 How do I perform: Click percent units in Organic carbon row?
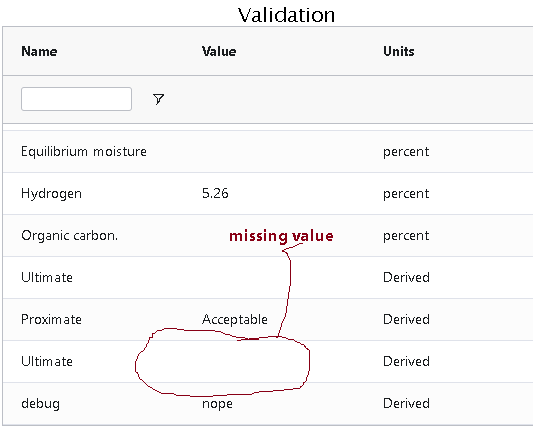point(406,236)
